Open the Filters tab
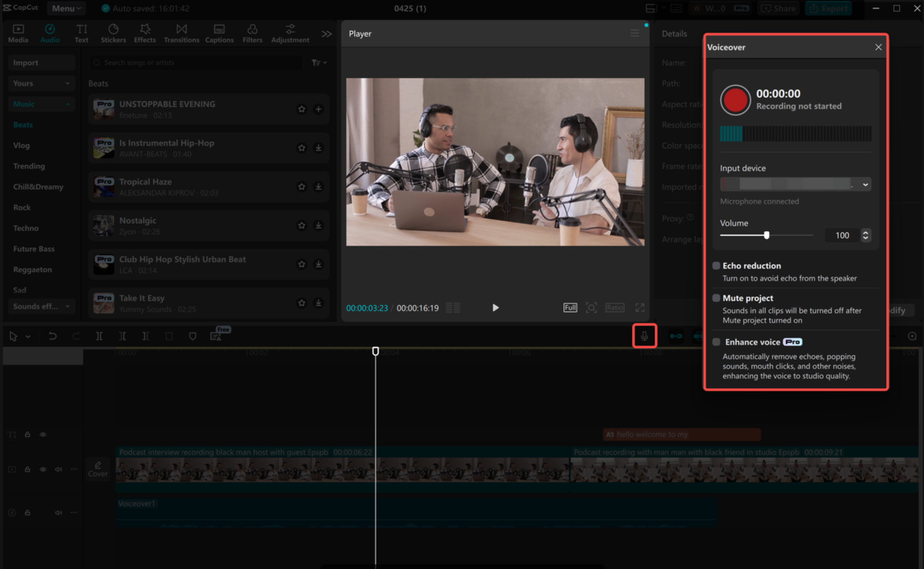 click(x=252, y=33)
